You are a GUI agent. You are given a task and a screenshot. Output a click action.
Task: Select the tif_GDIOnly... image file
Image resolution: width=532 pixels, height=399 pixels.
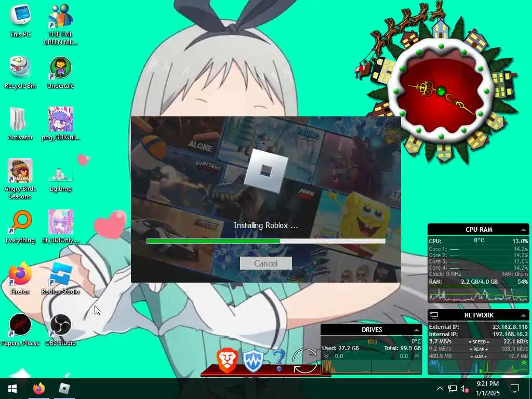click(x=60, y=227)
